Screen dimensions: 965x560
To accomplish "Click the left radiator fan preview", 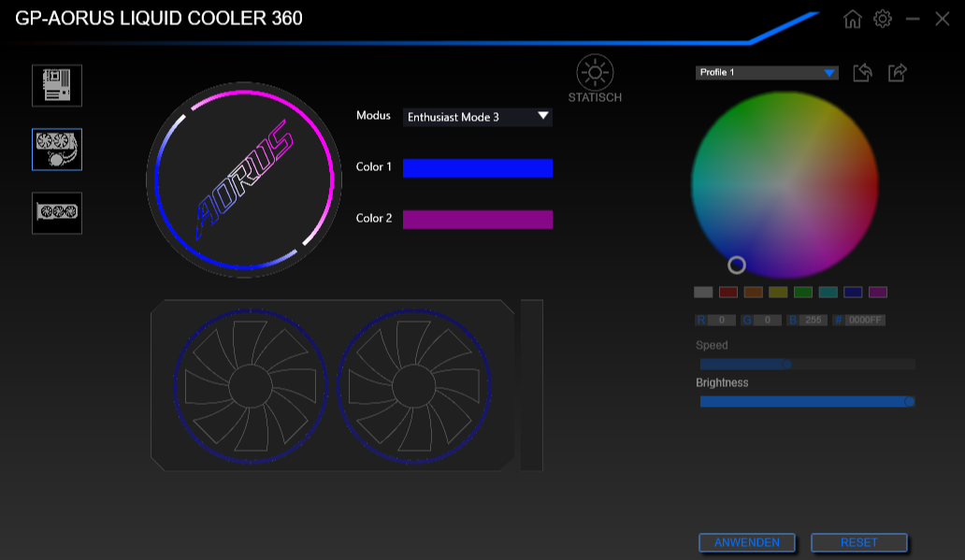I will (x=250, y=386).
